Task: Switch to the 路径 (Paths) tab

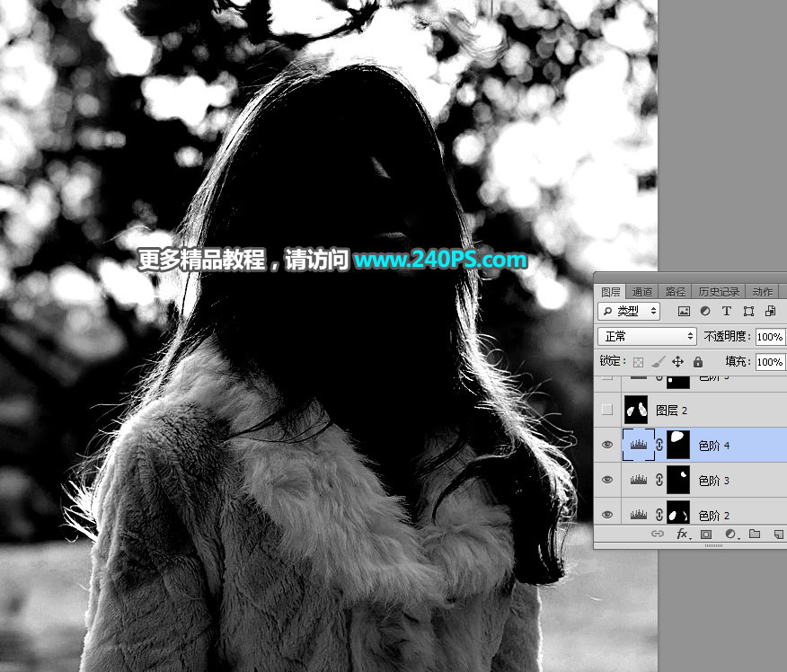Action: [675, 292]
